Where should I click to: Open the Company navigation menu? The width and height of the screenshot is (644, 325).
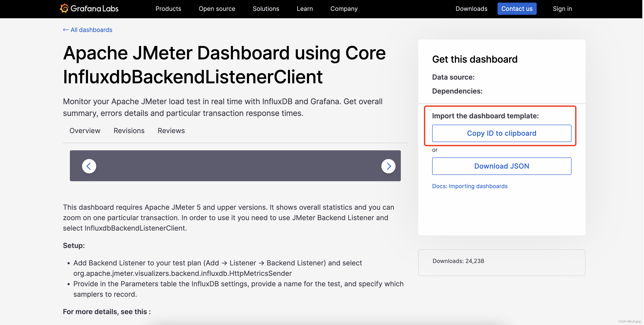point(344,8)
